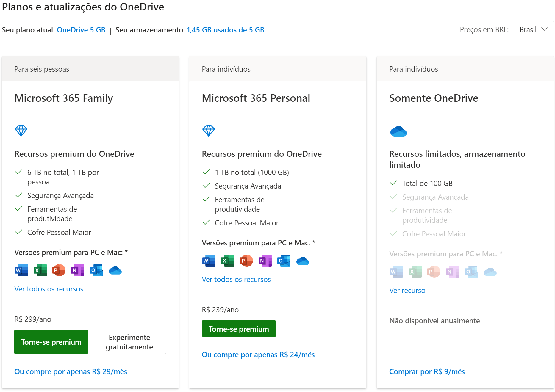Click 'Segurança Avançada' in Microsoft 365 Personal
The height and width of the screenshot is (392, 555).
pyautogui.click(x=248, y=186)
